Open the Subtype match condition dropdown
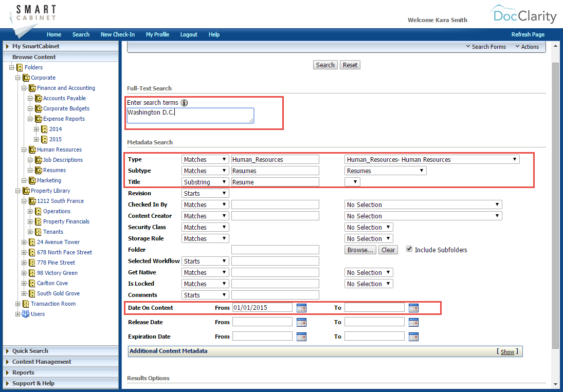Screen dimensions: 563x392 click(205, 170)
